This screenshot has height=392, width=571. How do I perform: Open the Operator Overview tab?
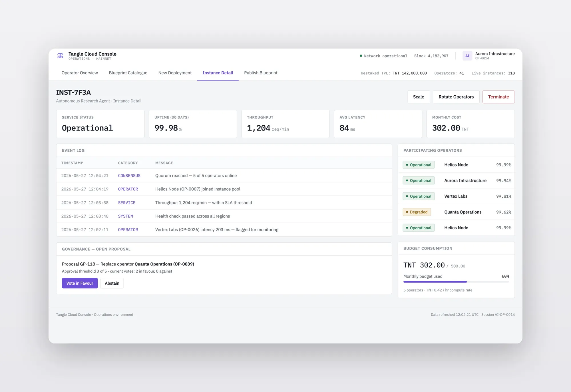point(80,73)
